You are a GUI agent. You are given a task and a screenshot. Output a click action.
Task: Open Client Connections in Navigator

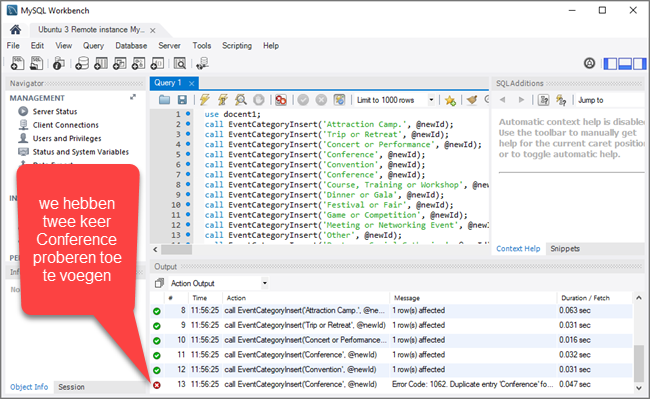tap(65, 125)
